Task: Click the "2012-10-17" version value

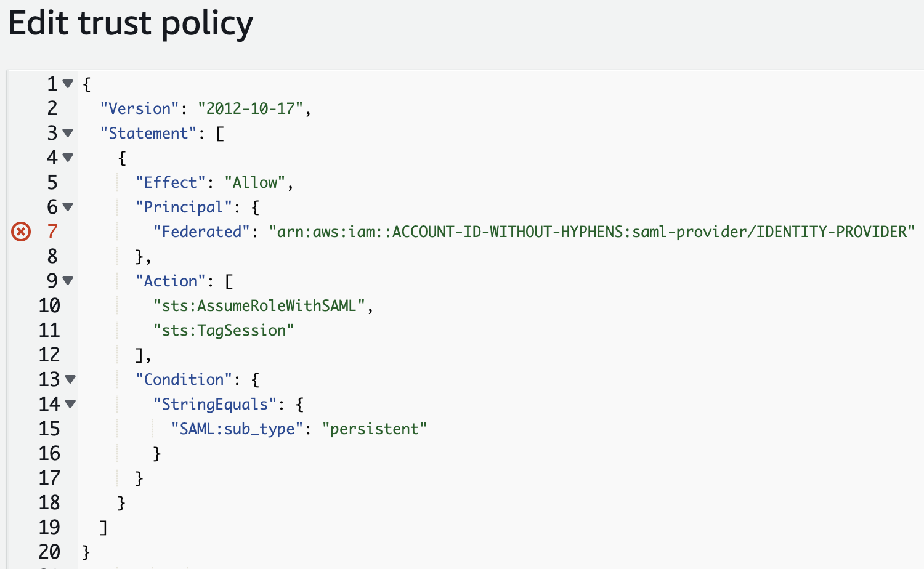Action: [250, 108]
